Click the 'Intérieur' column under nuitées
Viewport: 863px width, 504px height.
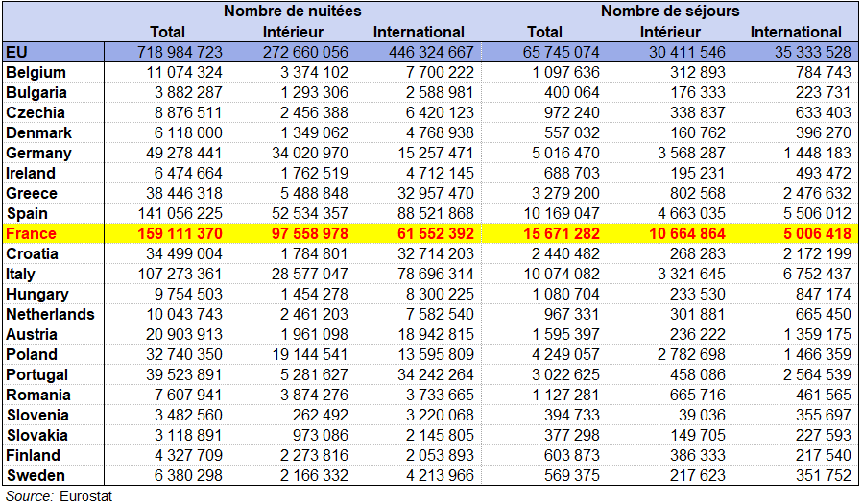294,33
